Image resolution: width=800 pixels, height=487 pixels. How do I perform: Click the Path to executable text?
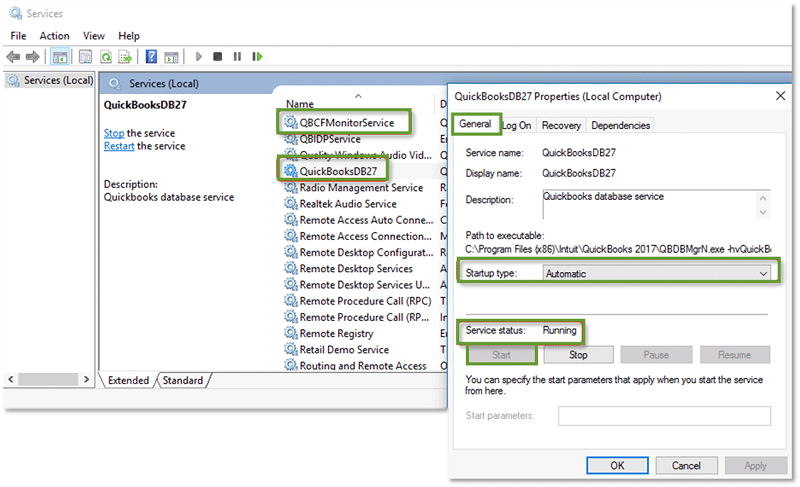(618, 249)
